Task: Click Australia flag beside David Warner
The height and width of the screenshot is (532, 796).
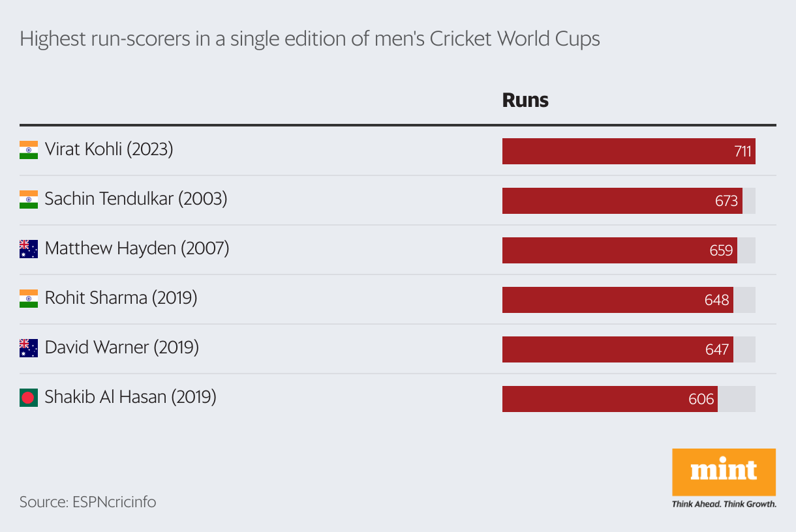Action: 29,348
